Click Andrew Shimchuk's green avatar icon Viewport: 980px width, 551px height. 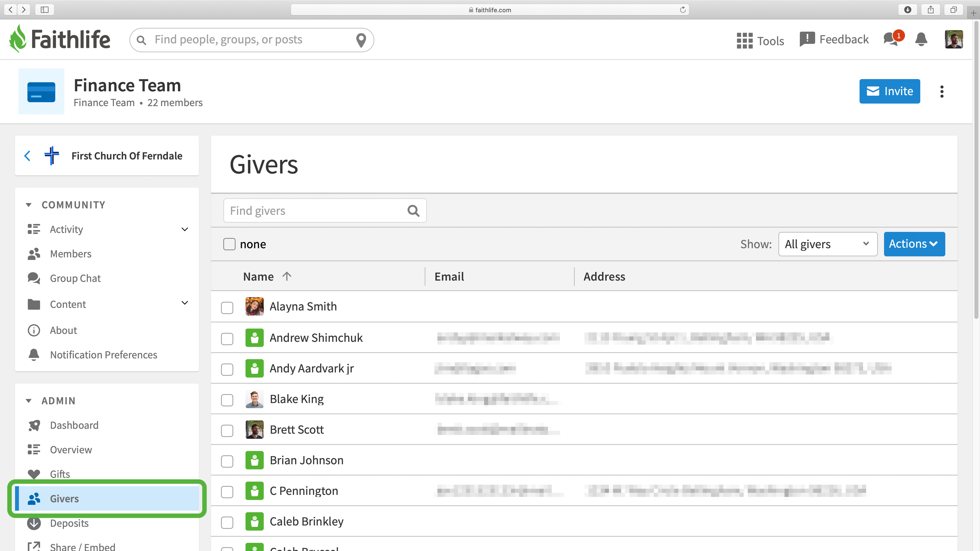[x=254, y=338]
